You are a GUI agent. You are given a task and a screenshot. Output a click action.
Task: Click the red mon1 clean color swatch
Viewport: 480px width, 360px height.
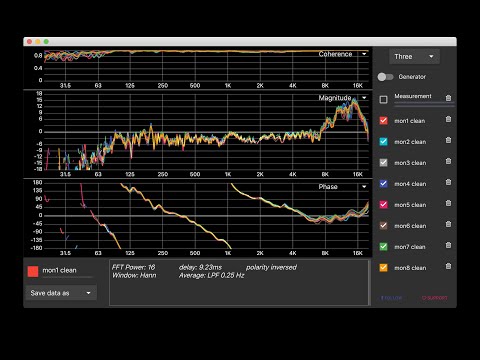[33, 271]
